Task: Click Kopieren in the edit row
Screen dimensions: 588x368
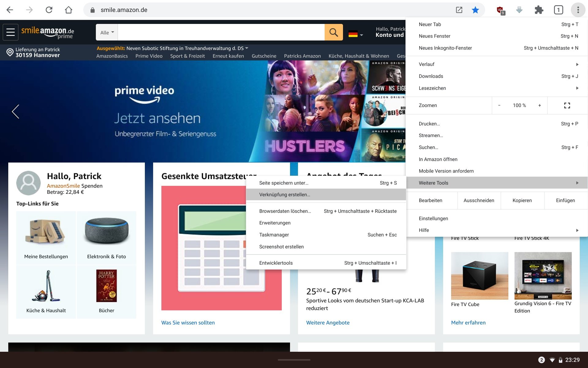Action: tap(522, 201)
